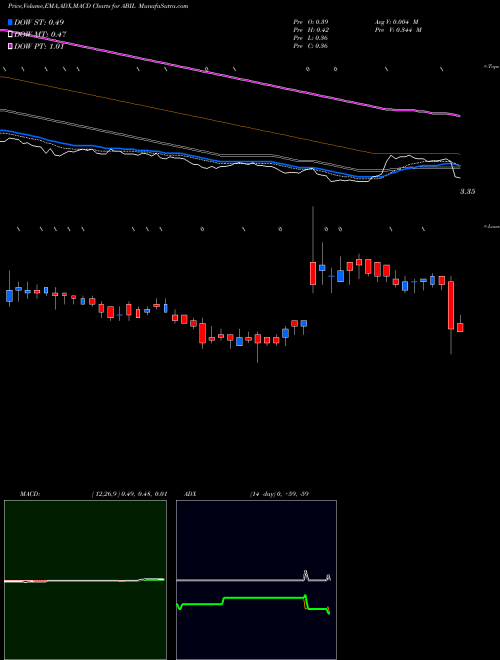The height and width of the screenshot is (660, 500).
Task: Click the '<Lows' marker label
Action: (x=491, y=226)
